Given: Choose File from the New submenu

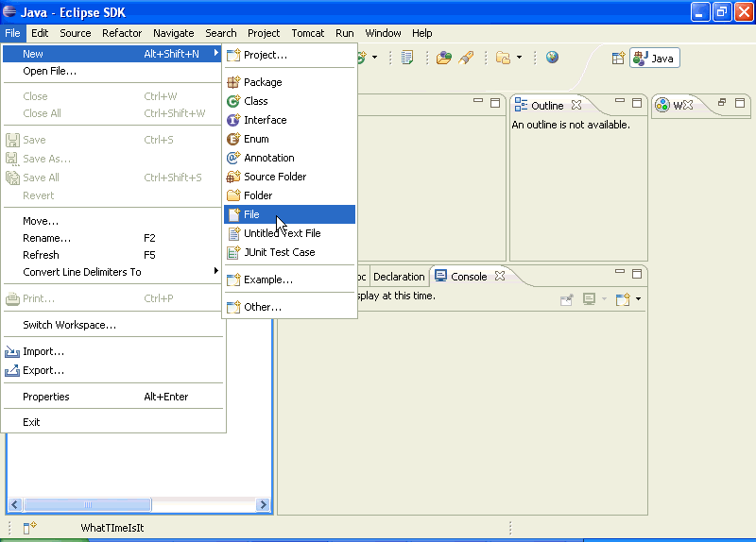Looking at the screenshot, I should 251,214.
